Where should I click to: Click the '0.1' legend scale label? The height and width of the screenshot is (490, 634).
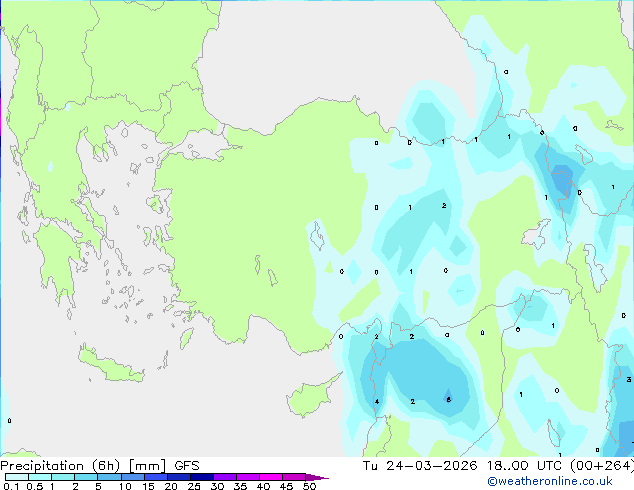11,486
